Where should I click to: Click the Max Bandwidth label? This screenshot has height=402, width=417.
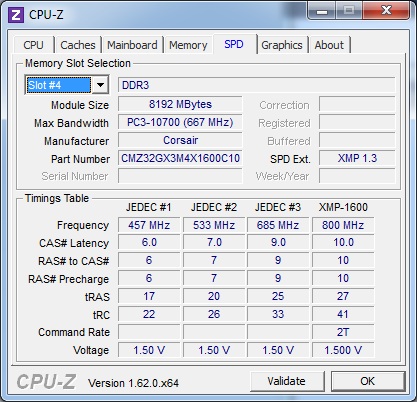click(71, 123)
